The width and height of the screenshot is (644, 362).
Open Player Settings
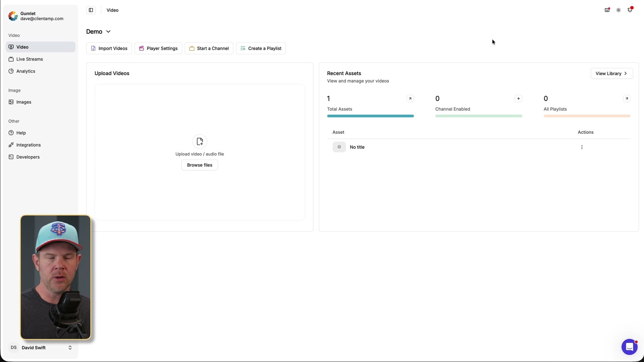pyautogui.click(x=158, y=48)
